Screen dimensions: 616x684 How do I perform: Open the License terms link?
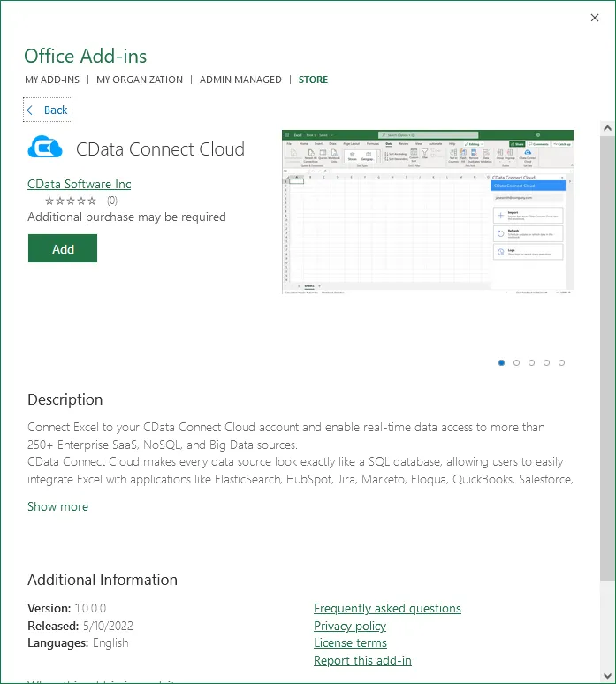coord(350,642)
